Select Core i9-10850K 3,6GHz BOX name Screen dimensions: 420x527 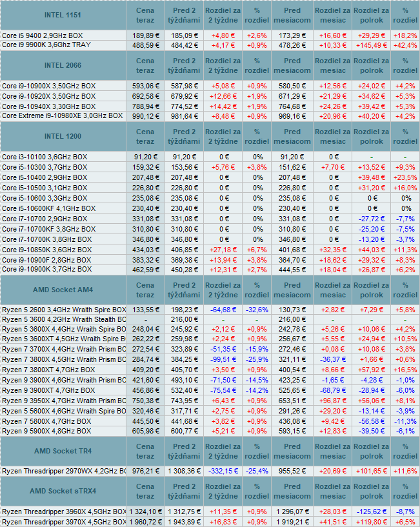tap(46, 250)
